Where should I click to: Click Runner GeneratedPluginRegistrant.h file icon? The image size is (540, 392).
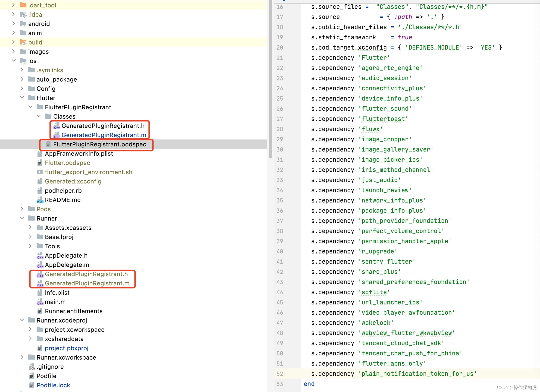pyautogui.click(x=40, y=274)
